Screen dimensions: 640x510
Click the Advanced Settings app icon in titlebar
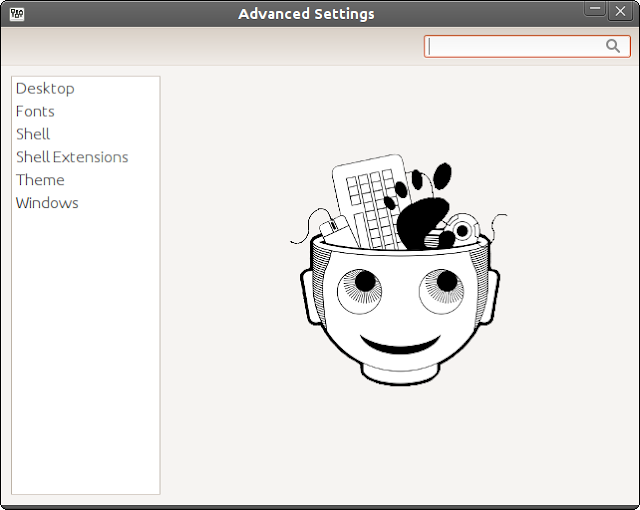(17, 14)
